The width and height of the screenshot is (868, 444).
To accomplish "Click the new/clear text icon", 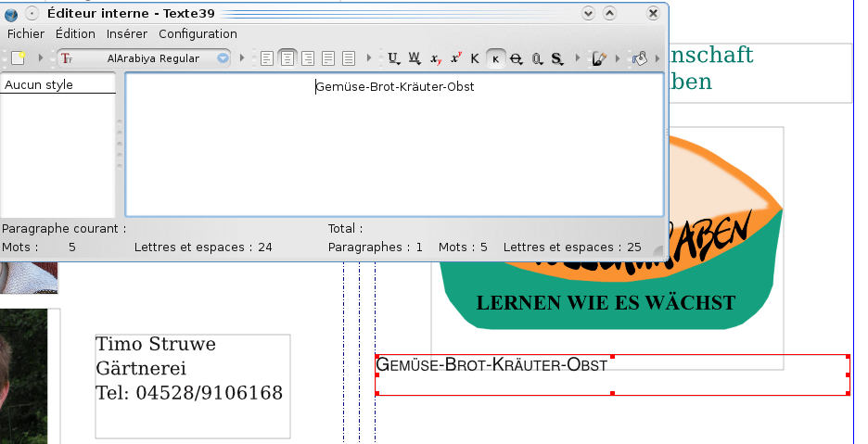I will pos(18,58).
